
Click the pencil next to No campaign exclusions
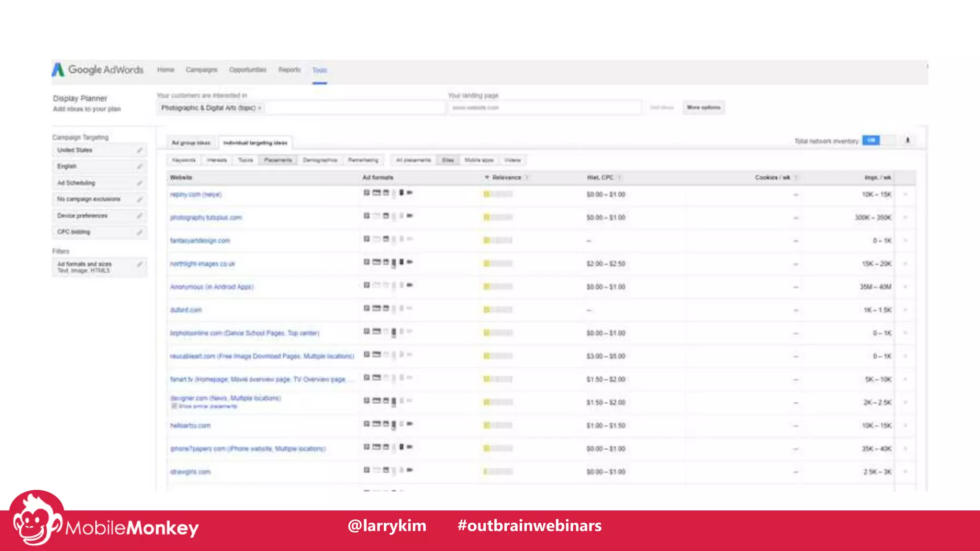139,199
